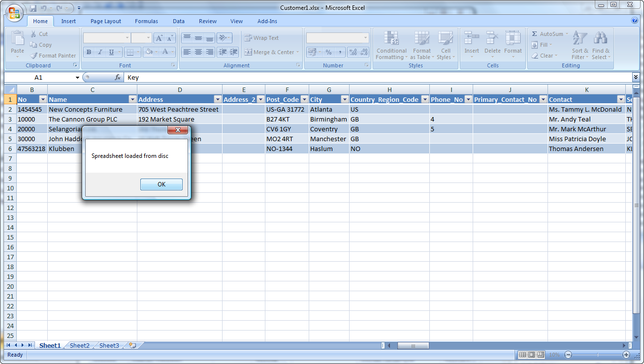This screenshot has height=364, width=644.
Task: Click Decrease Decimal icon
Action: tap(364, 52)
